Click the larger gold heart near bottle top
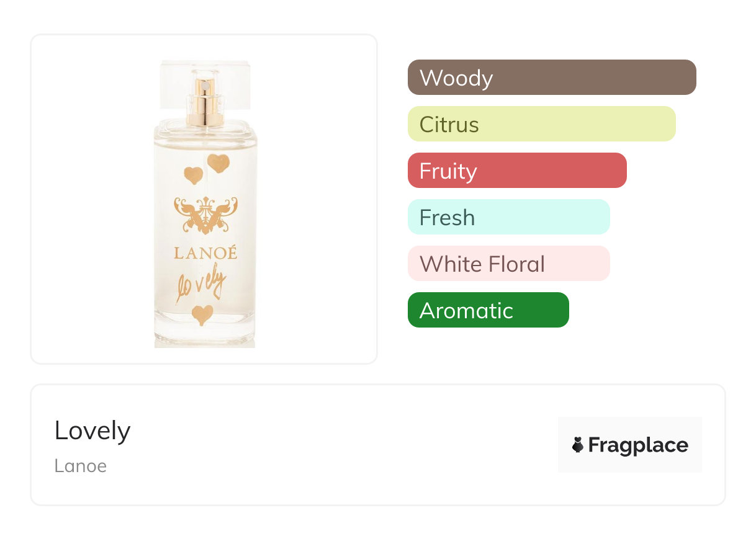Image resolution: width=756 pixels, height=536 pixels. point(218,164)
